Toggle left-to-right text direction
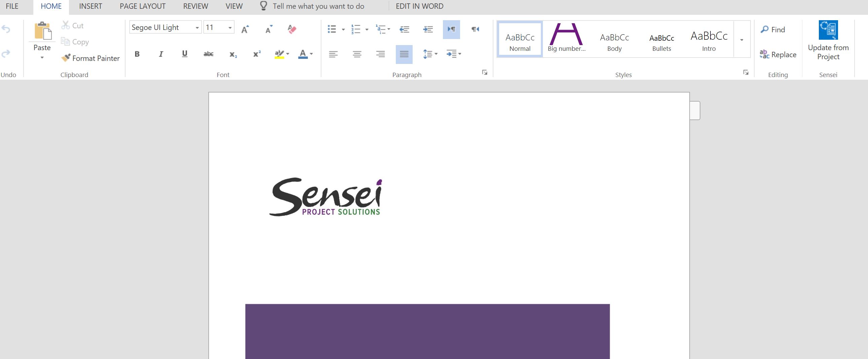This screenshot has width=868, height=359. (x=452, y=29)
